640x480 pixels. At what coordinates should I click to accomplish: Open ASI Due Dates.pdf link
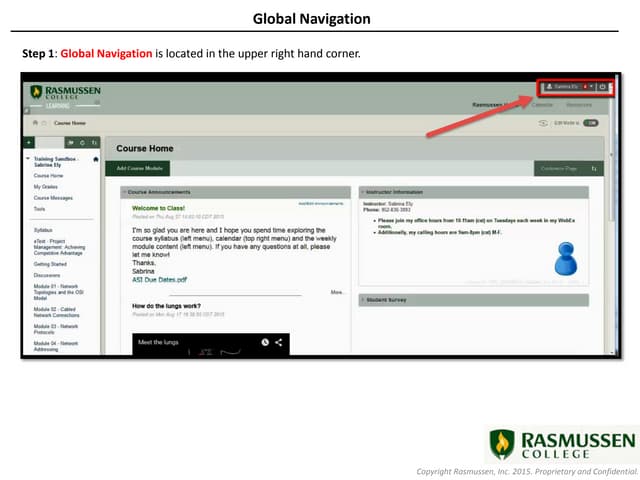pos(159,280)
